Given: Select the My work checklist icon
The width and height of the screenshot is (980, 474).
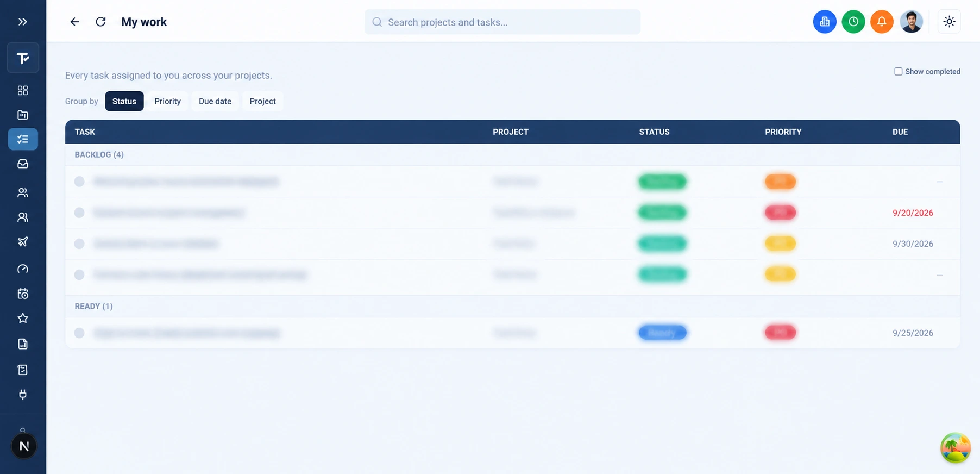Looking at the screenshot, I should coord(23,139).
